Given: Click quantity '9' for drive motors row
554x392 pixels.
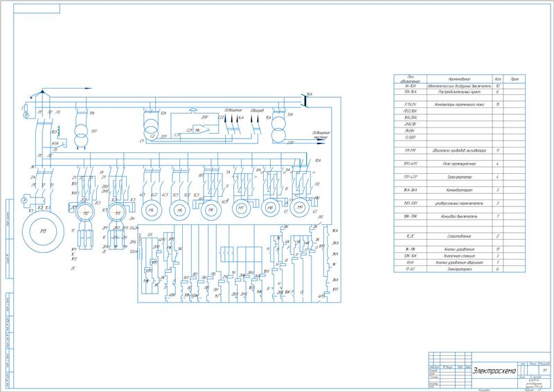Looking at the screenshot, I should pos(498,150).
